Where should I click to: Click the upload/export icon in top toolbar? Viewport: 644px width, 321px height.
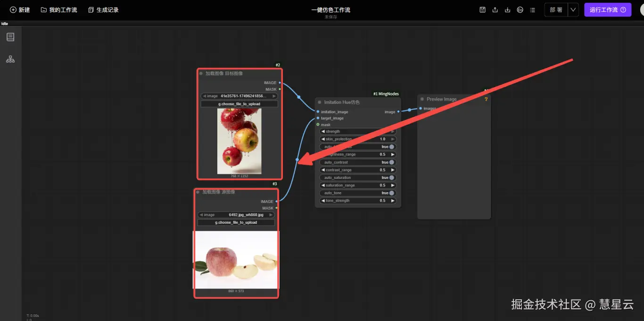point(495,10)
